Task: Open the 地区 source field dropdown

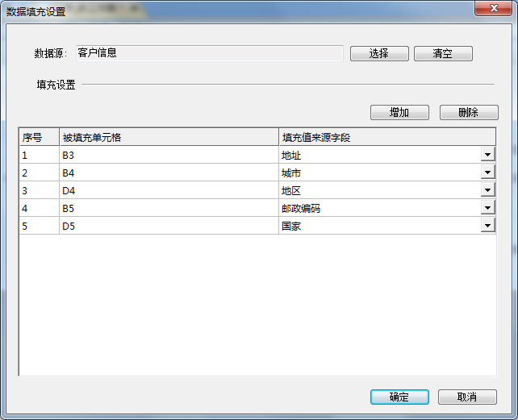Action: point(487,190)
